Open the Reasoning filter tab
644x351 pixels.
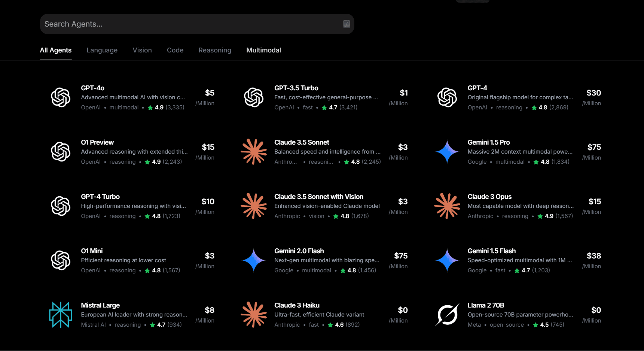[x=215, y=50]
